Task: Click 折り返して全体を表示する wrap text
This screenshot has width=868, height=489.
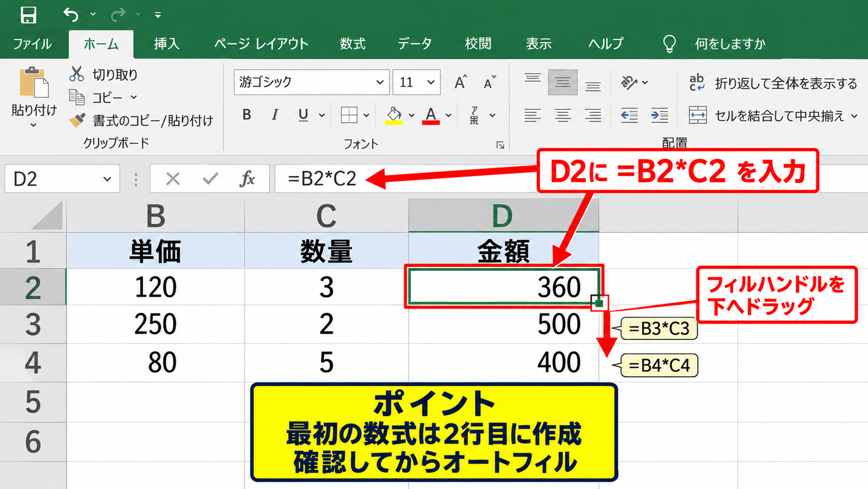Action: 773,83
